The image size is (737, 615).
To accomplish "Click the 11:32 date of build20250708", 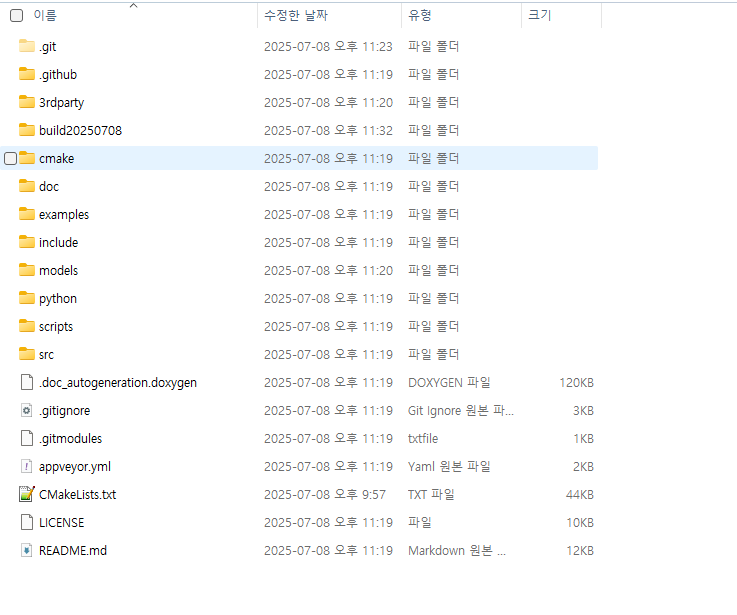I will click(x=328, y=130).
